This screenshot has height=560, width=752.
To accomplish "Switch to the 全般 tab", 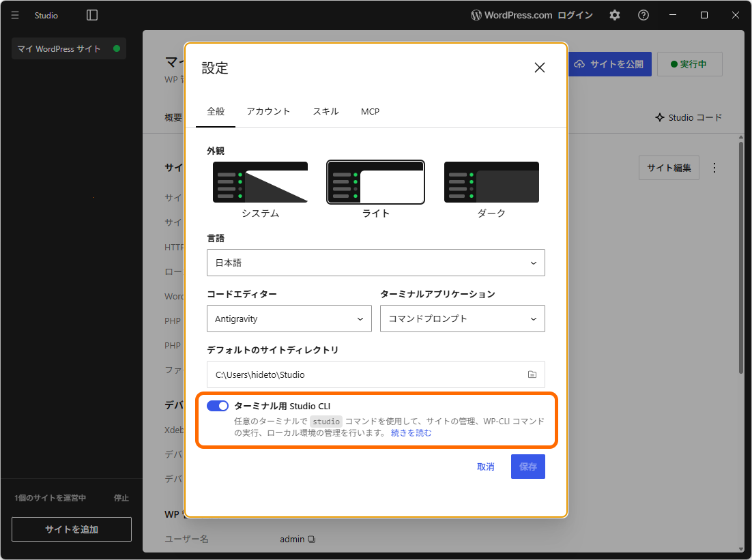I will [216, 112].
